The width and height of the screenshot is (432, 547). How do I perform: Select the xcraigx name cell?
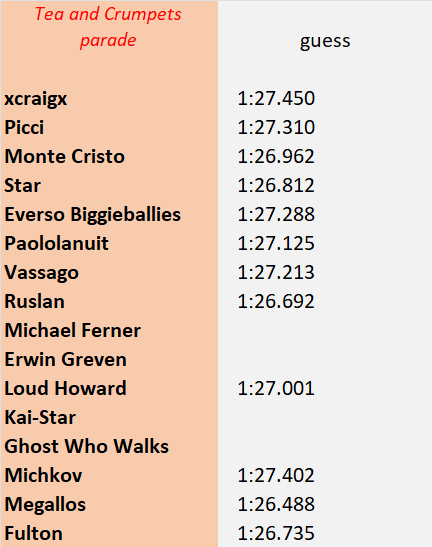pyautogui.click(x=109, y=98)
